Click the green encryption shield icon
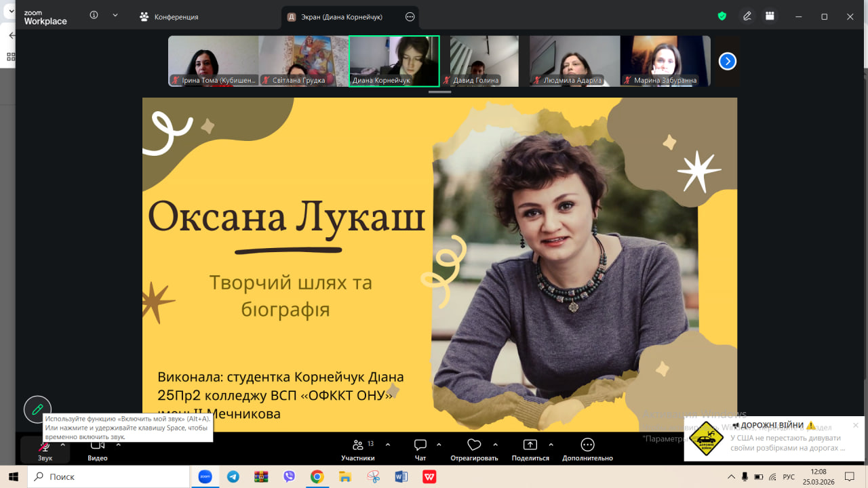This screenshot has height=488, width=868. 722,16
